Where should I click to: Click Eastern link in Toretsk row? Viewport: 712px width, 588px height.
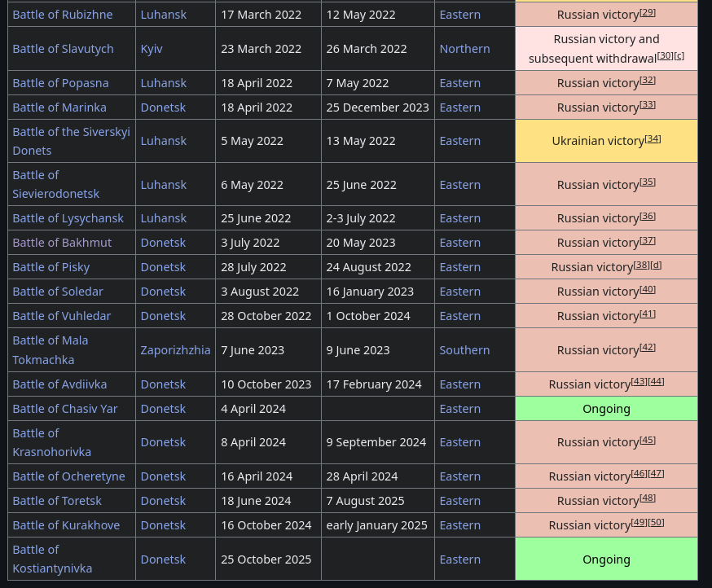coord(460,501)
